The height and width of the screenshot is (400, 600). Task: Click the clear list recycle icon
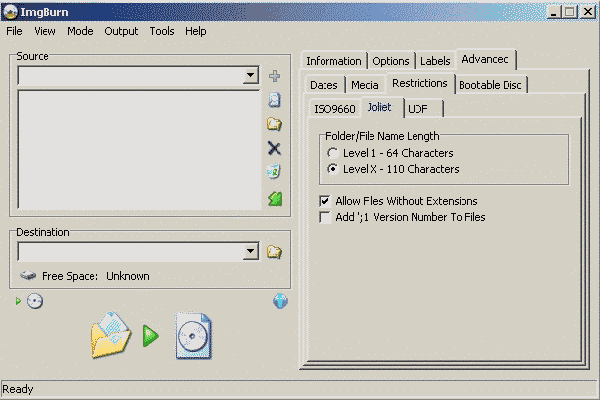[274, 172]
